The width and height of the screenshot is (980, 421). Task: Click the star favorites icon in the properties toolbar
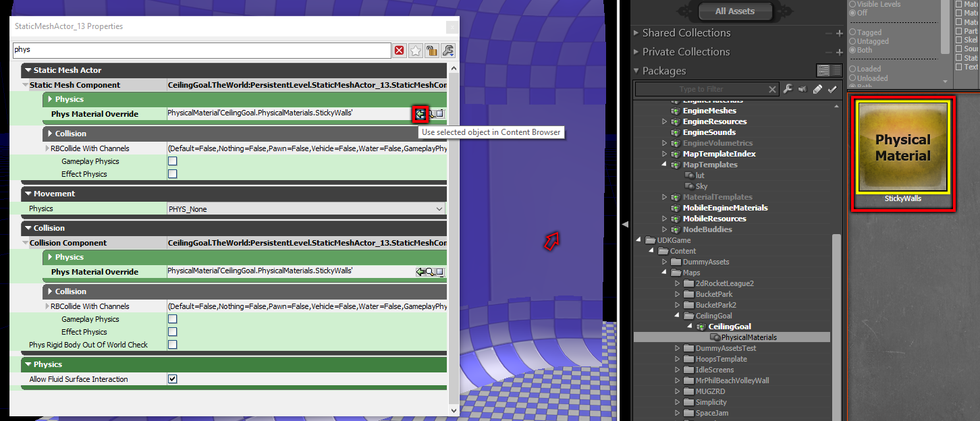click(x=416, y=50)
